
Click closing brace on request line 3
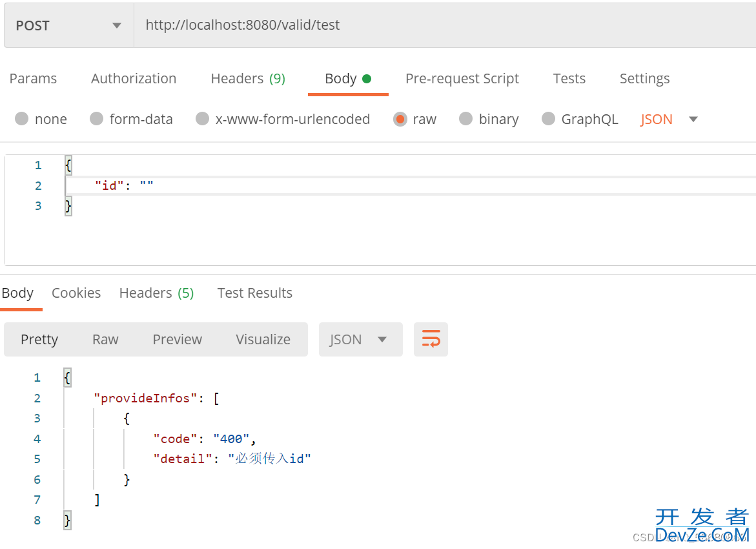68,206
